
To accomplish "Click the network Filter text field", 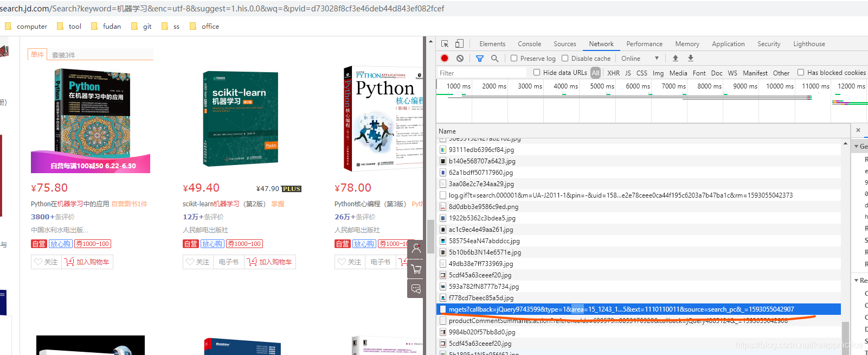I will [481, 73].
